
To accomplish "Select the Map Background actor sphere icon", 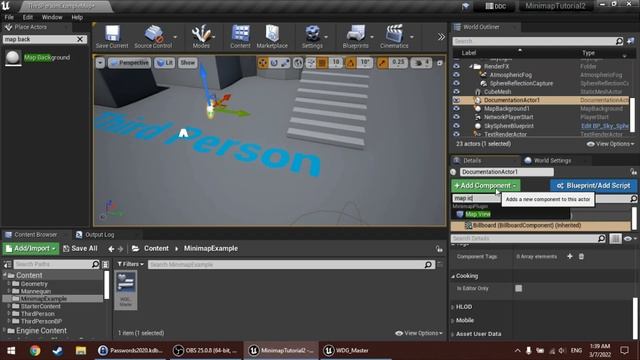I will tap(13, 58).
